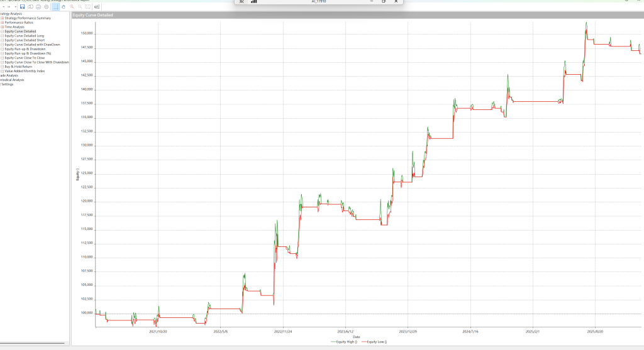
Task: Click the print report icon
Action: 38,6
